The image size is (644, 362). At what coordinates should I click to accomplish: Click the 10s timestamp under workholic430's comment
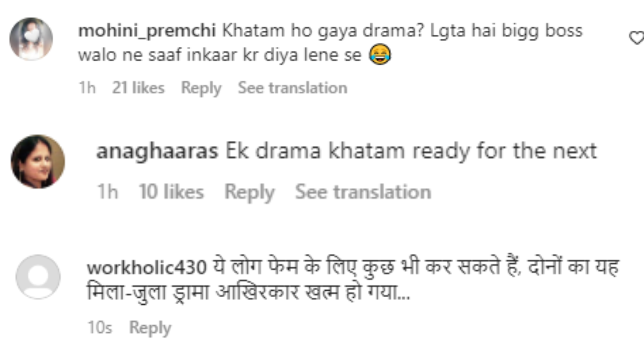click(x=100, y=328)
